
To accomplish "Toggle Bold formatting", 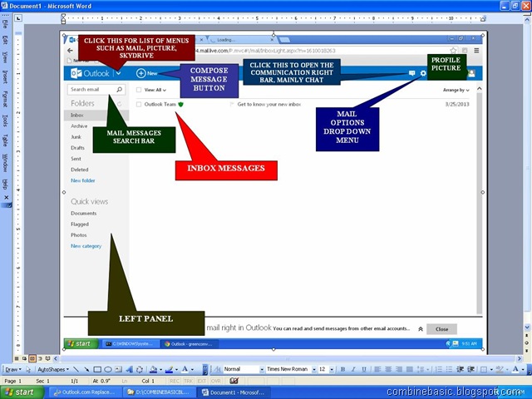I will pyautogui.click(x=342, y=369).
